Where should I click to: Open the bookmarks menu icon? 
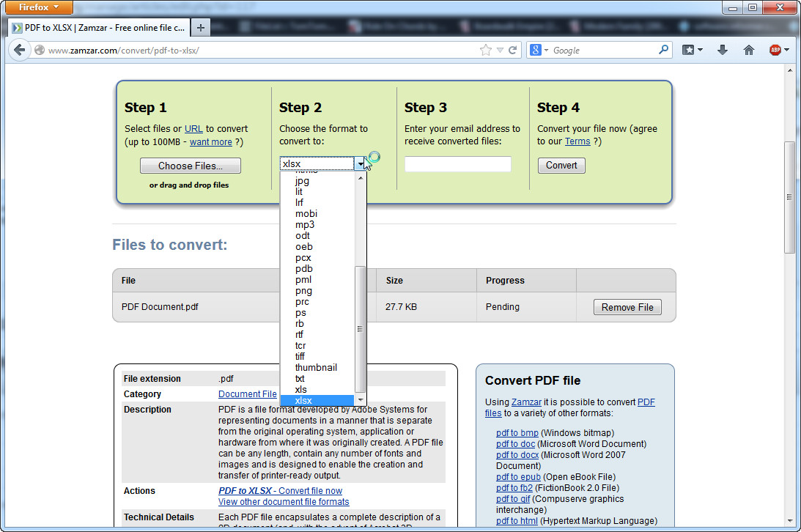point(693,50)
